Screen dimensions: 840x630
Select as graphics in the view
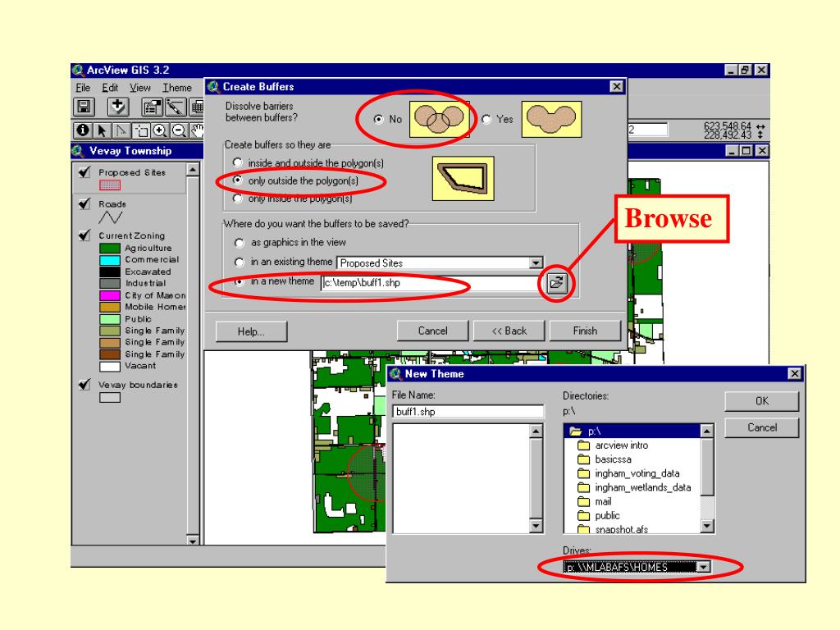pos(240,243)
